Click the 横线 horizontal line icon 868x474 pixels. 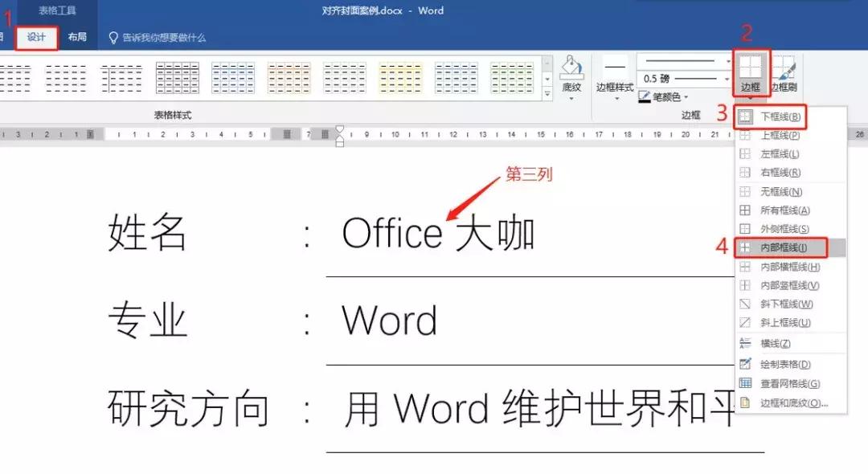click(x=745, y=343)
